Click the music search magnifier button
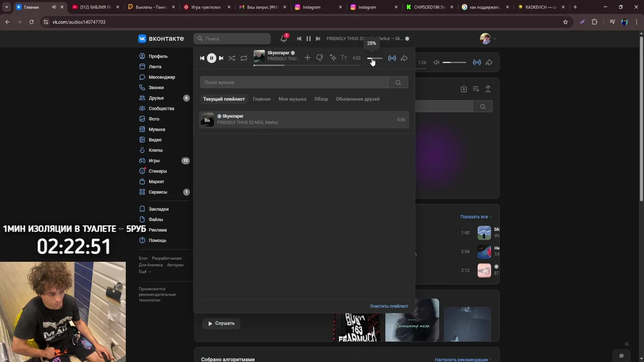The image size is (644, 362). tap(398, 82)
